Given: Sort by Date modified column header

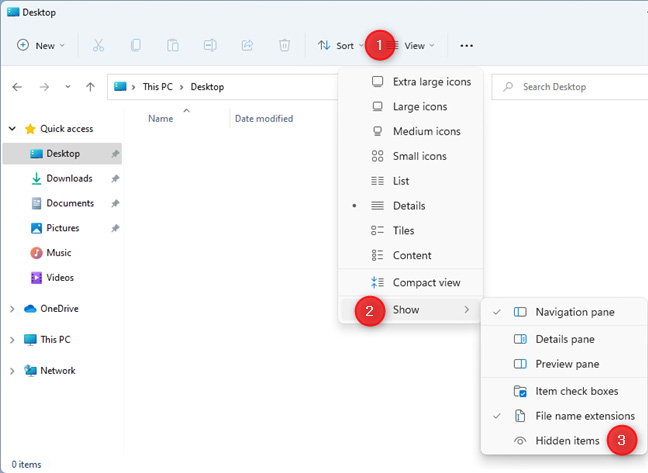Looking at the screenshot, I should (x=264, y=119).
